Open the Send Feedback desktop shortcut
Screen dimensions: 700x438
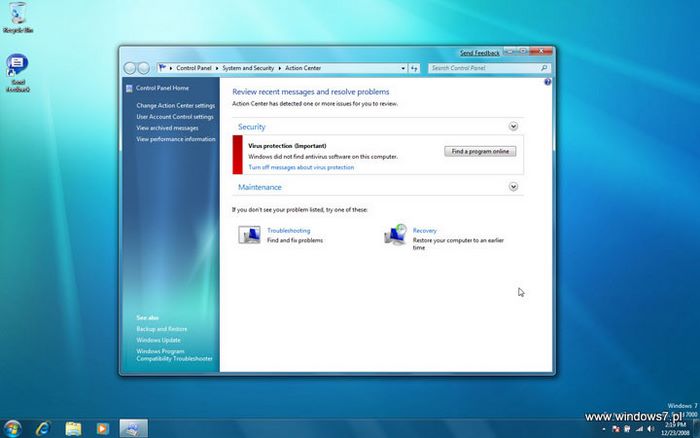tap(17, 73)
